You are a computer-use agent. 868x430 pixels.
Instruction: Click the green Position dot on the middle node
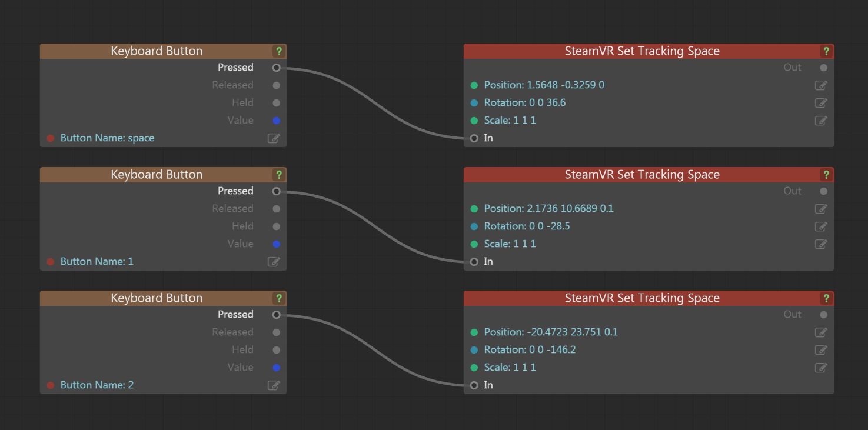pyautogui.click(x=474, y=208)
